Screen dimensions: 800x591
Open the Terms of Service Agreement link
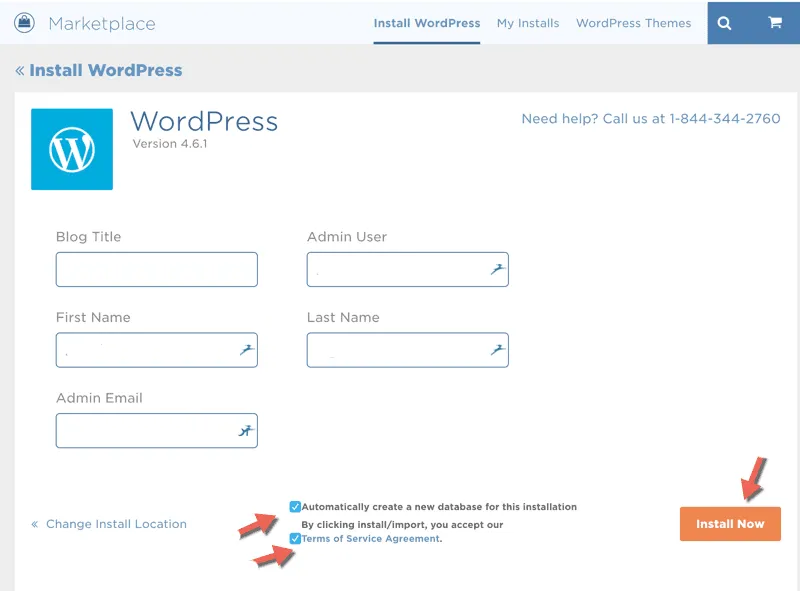[x=370, y=539]
